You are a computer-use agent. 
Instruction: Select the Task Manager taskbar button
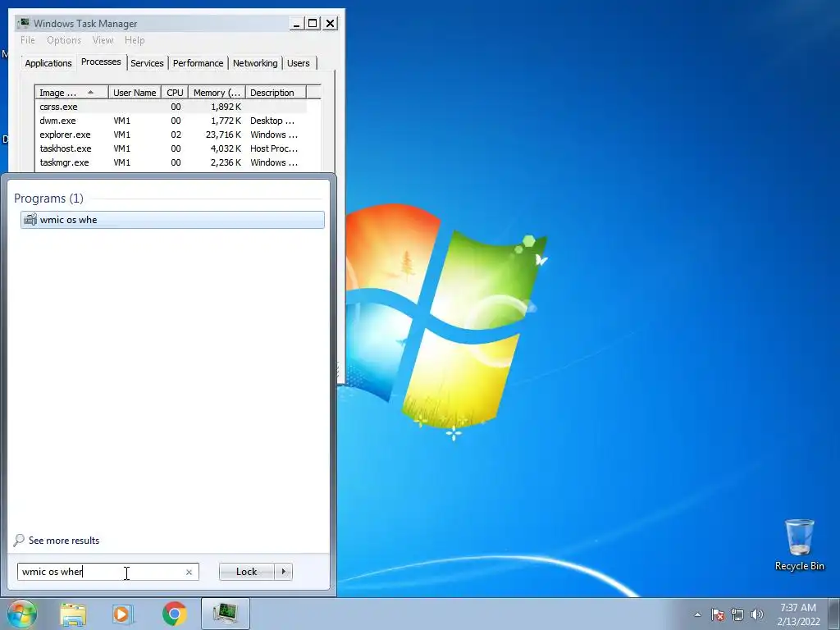tap(226, 614)
